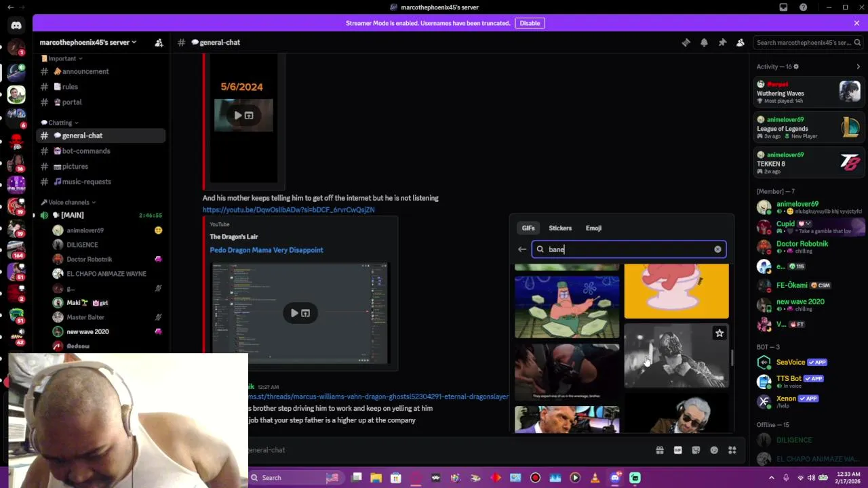The width and height of the screenshot is (868, 488).
Task: Collapse the Chatting category
Action: point(60,123)
